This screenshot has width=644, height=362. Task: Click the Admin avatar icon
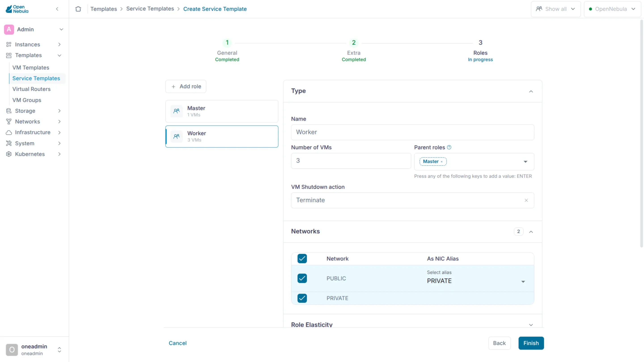pos(9,29)
